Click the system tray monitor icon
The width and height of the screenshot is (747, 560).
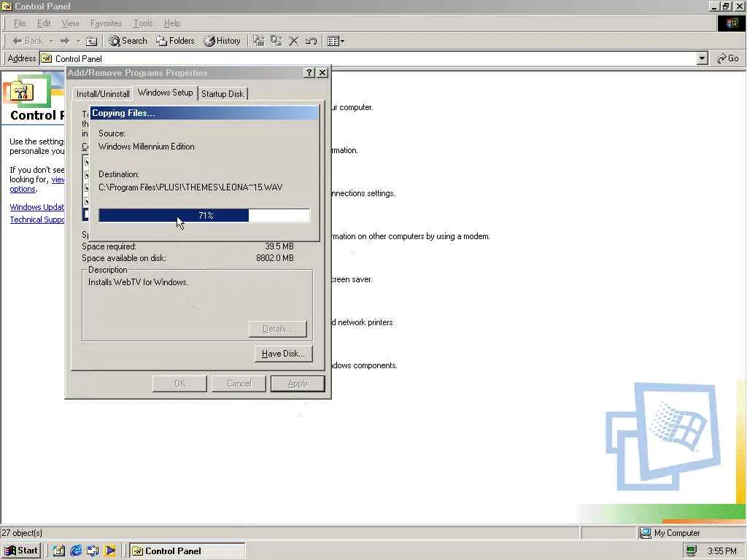(x=692, y=551)
